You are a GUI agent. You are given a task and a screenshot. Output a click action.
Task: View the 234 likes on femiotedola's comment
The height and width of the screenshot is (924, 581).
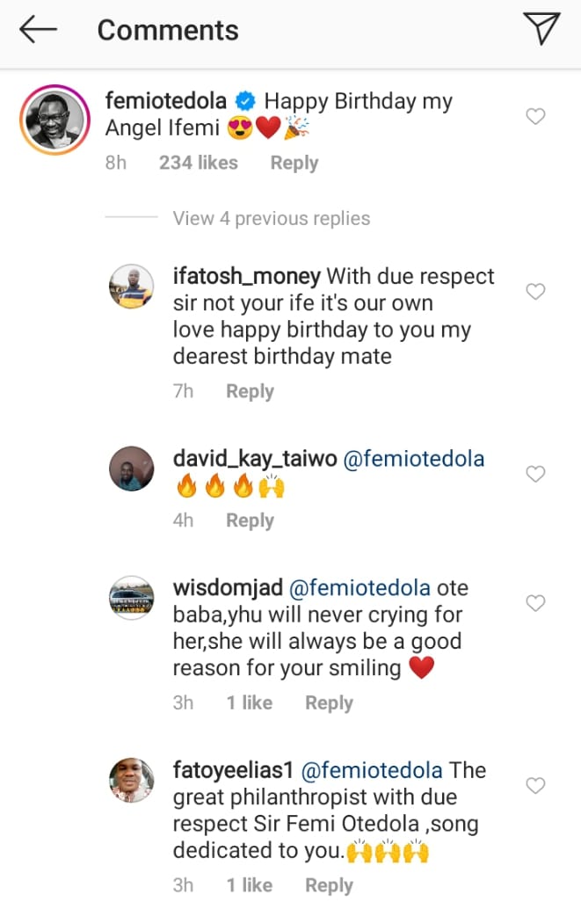(x=199, y=163)
